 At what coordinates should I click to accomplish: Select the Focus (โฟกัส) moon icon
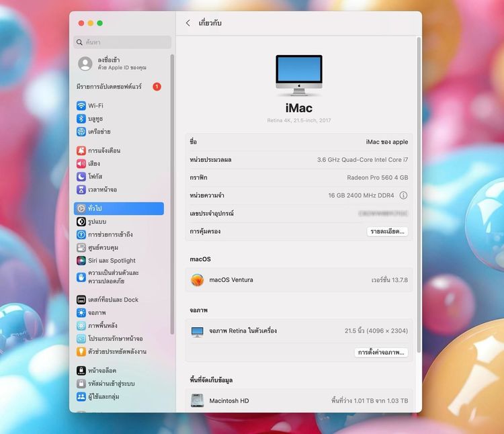[81, 177]
